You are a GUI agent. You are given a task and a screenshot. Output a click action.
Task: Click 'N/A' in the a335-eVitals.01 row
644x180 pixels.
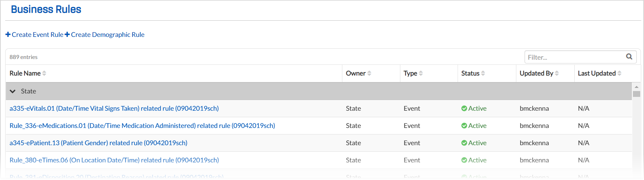(x=584, y=108)
